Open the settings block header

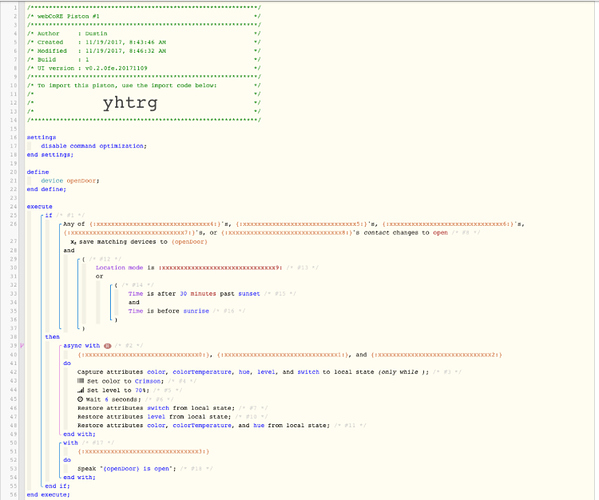pyautogui.click(x=41, y=138)
